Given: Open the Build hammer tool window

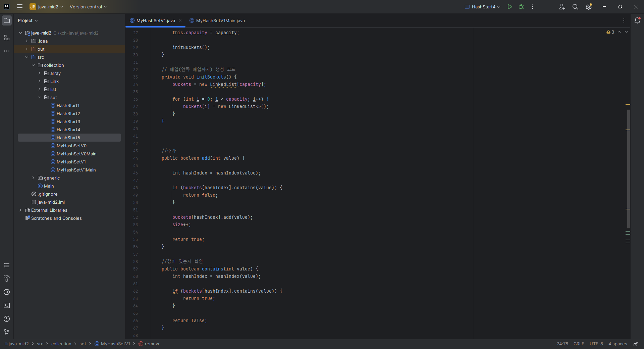Looking at the screenshot, I should (x=7, y=279).
